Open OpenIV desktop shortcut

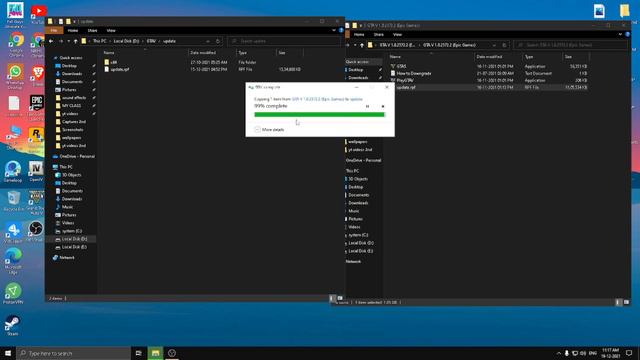[36, 171]
